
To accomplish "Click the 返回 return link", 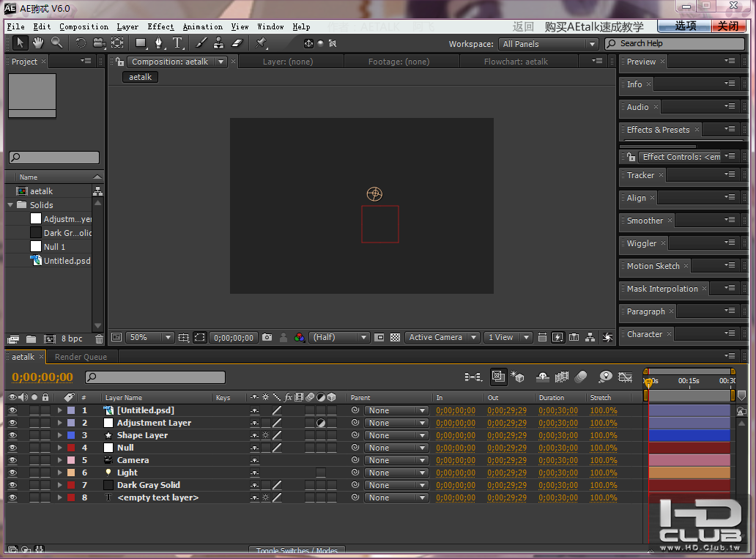I will pyautogui.click(x=523, y=26).
